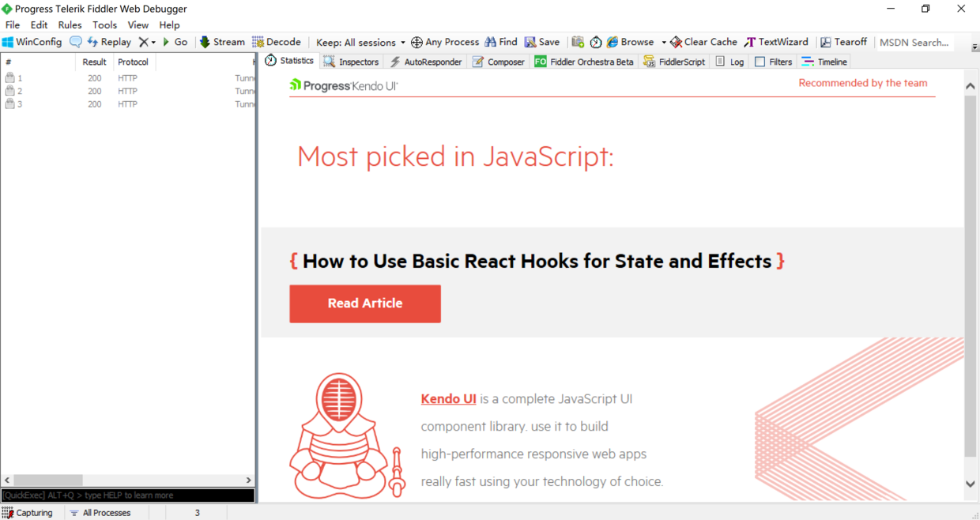Open the Tools menu
Screen dimensions: 980x520
tap(105, 25)
